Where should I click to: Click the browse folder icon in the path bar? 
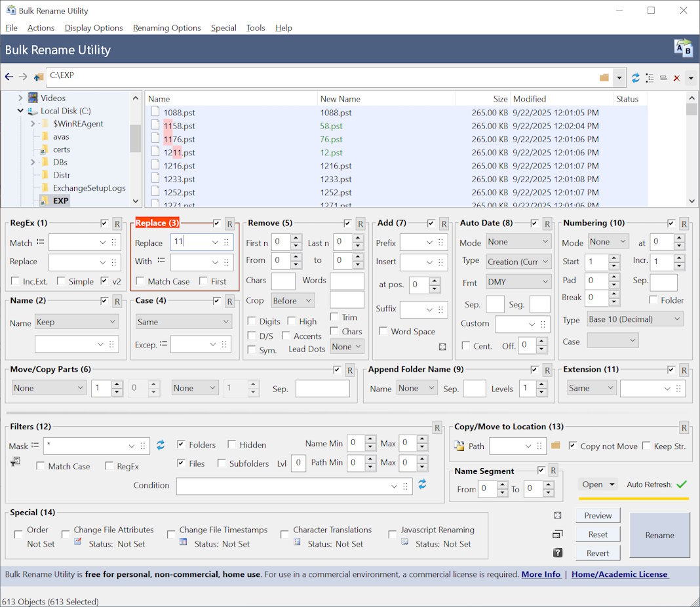click(x=604, y=78)
